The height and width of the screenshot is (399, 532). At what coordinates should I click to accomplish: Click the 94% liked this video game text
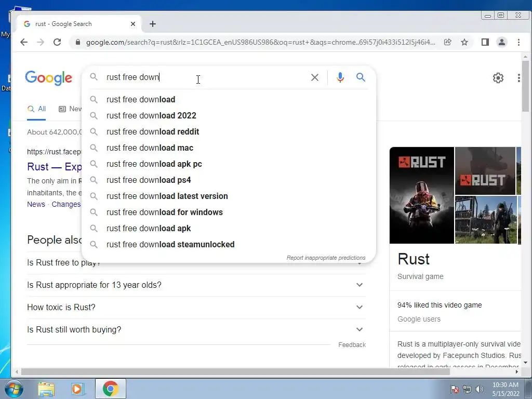click(x=440, y=305)
